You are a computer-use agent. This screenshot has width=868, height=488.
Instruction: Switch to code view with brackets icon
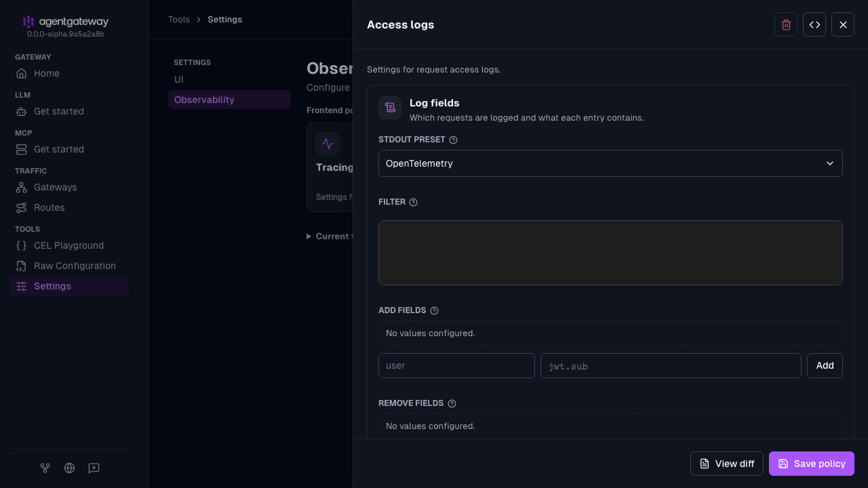814,24
